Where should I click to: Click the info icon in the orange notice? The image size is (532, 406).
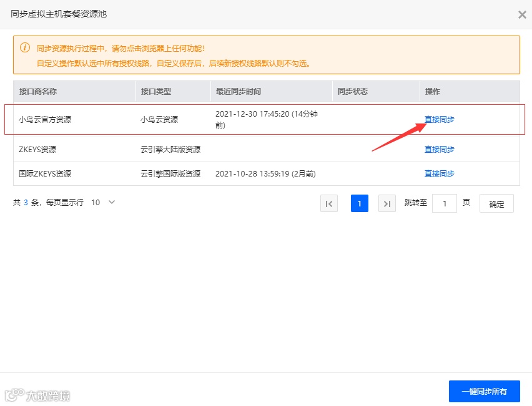pos(25,47)
